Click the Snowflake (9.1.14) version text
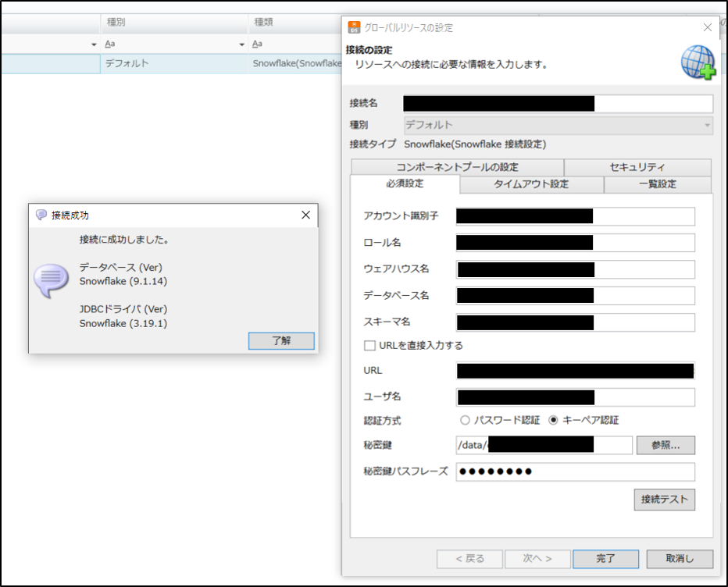 (123, 281)
